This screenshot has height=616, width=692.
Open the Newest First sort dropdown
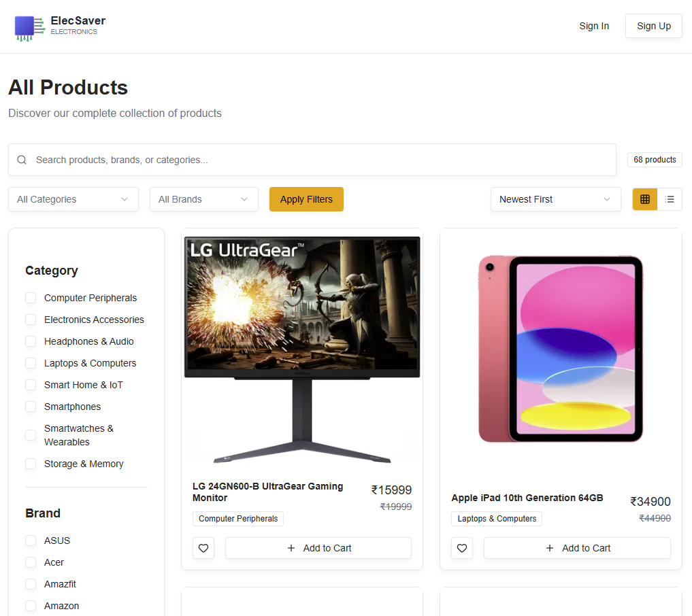555,199
